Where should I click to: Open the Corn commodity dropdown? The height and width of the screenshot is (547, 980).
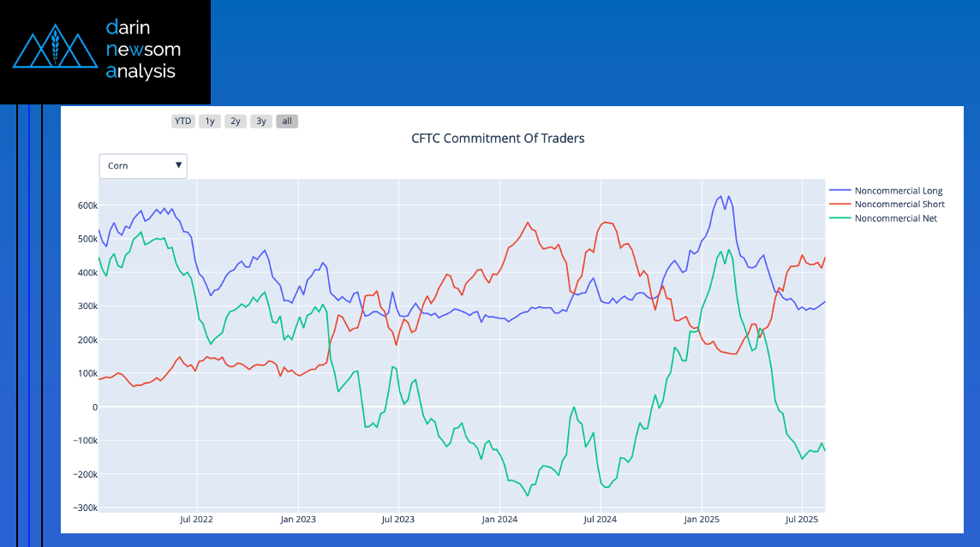[x=142, y=165]
